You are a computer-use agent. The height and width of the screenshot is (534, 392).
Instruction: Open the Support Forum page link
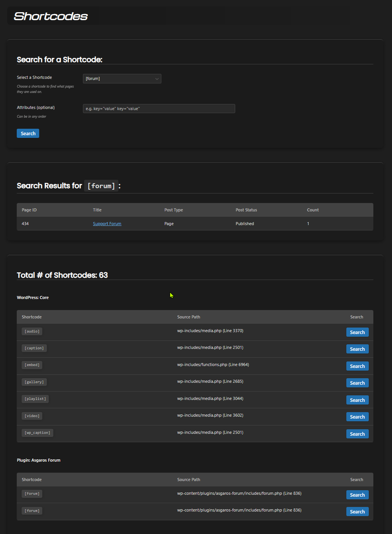click(107, 224)
